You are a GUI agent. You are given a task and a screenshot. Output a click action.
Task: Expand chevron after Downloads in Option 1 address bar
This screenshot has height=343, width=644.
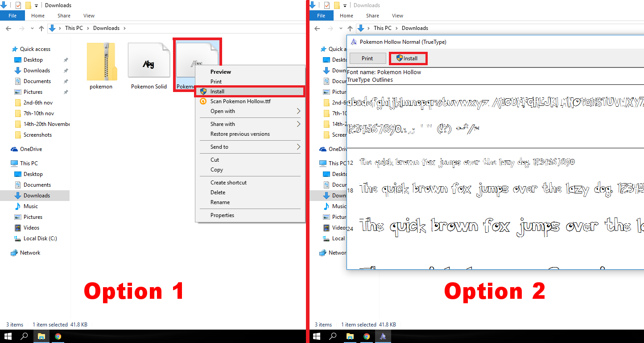pyautogui.click(x=124, y=28)
